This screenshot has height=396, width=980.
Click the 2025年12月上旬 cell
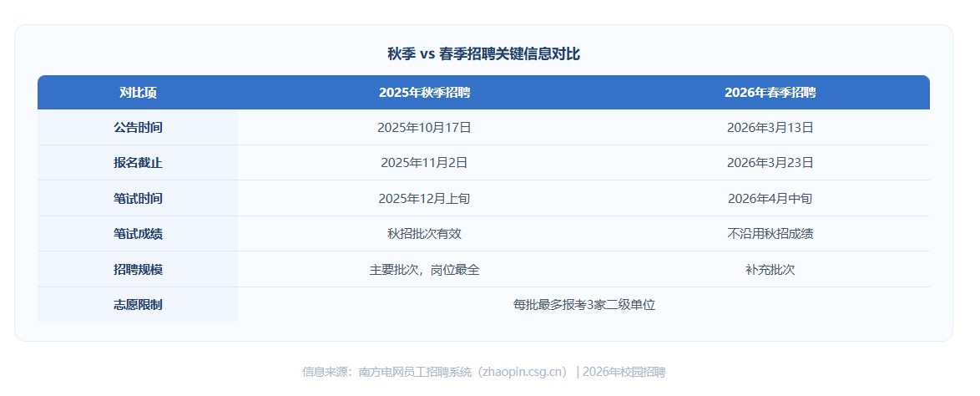(x=424, y=198)
